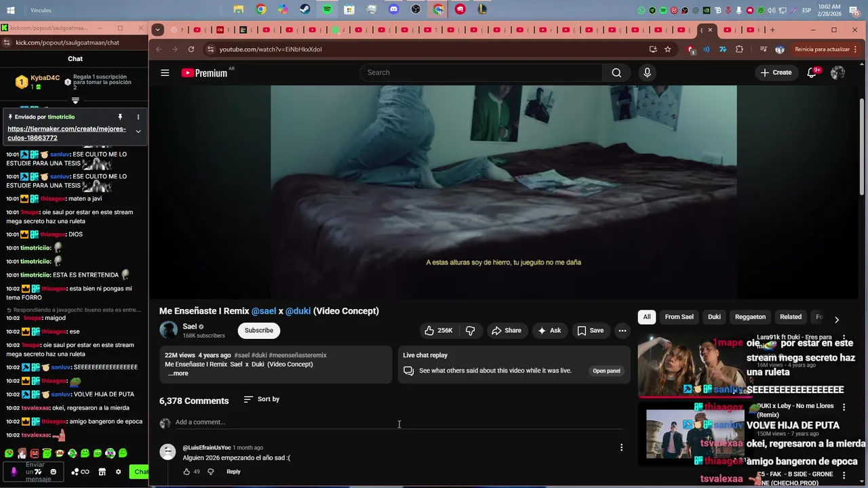Image resolution: width=868 pixels, height=488 pixels.
Task: Open the browser extensions puzzle icon
Action: [739, 49]
